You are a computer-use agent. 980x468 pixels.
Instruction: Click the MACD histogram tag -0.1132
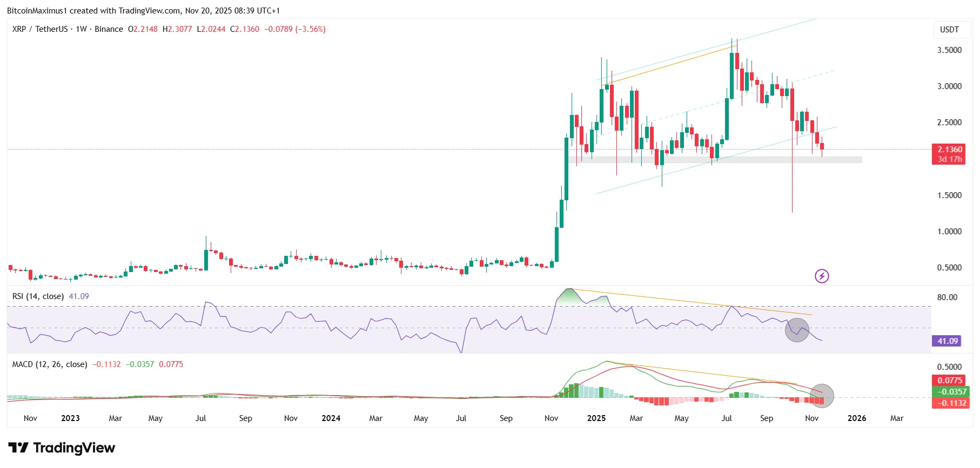pos(950,403)
